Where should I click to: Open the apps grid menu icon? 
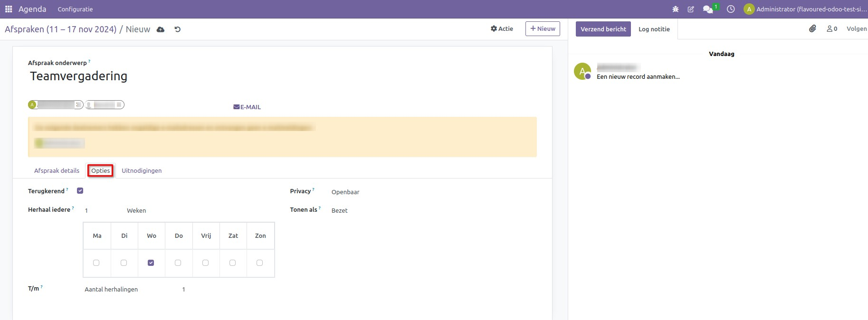pyautogui.click(x=9, y=9)
